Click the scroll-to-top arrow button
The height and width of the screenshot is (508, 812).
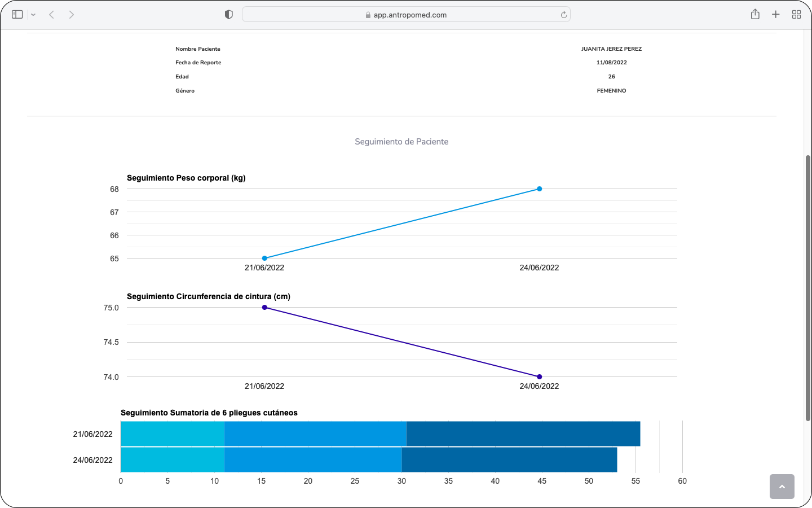tap(782, 487)
